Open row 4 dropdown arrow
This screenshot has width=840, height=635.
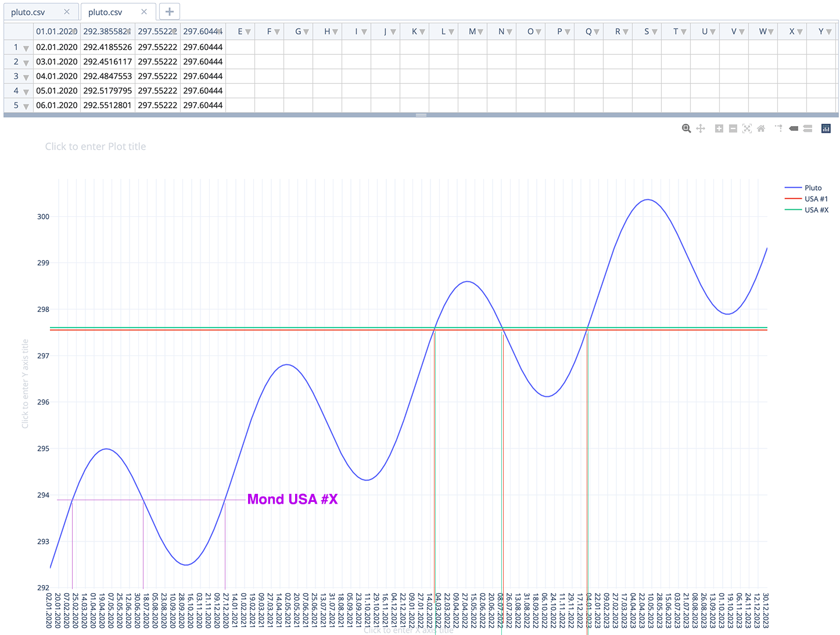26,92
